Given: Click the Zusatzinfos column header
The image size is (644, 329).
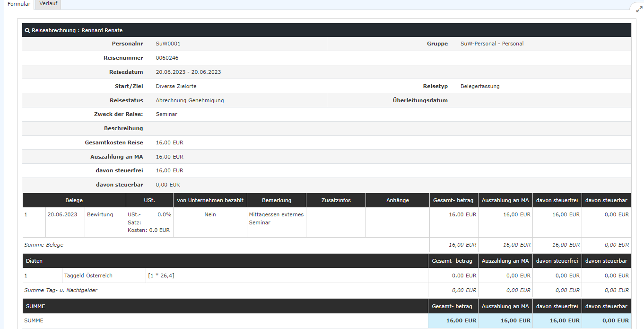Looking at the screenshot, I should (336, 200).
